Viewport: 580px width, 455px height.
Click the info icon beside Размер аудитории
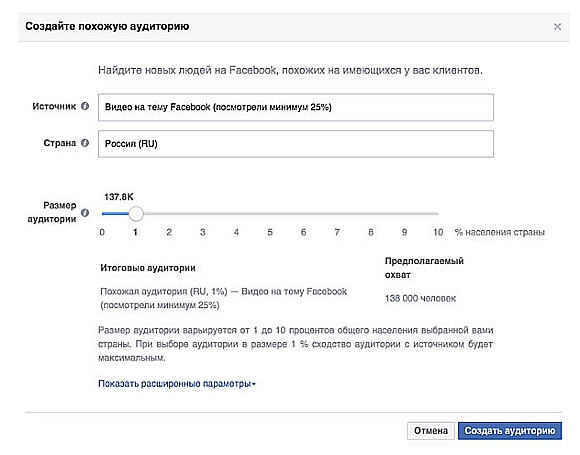85,213
